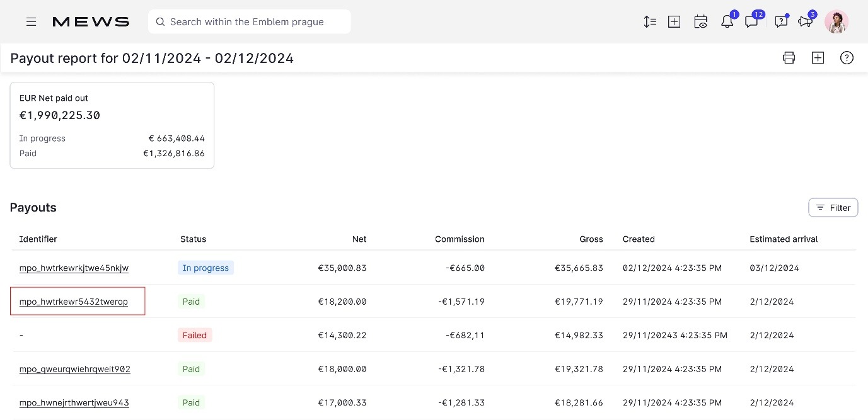
Task: Open payout mpo_hwtrkewrkjtwe45nkjw
Action: (74, 268)
